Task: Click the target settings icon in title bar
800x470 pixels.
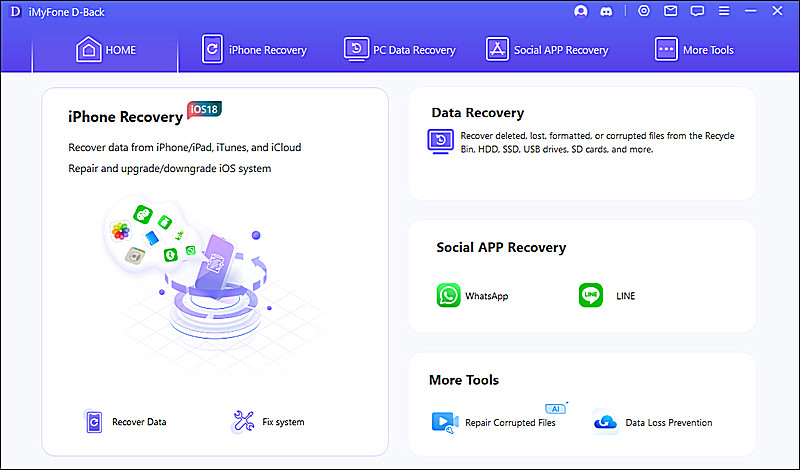Action: [644, 11]
